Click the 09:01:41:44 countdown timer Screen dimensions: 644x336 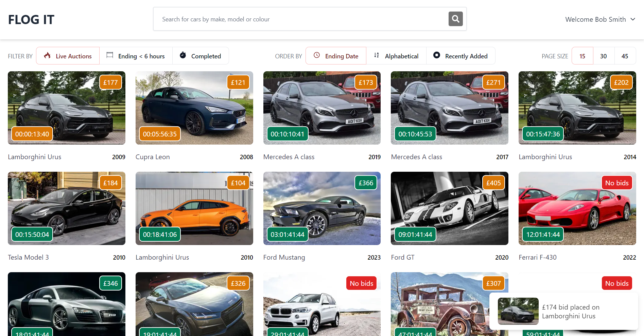tap(415, 235)
